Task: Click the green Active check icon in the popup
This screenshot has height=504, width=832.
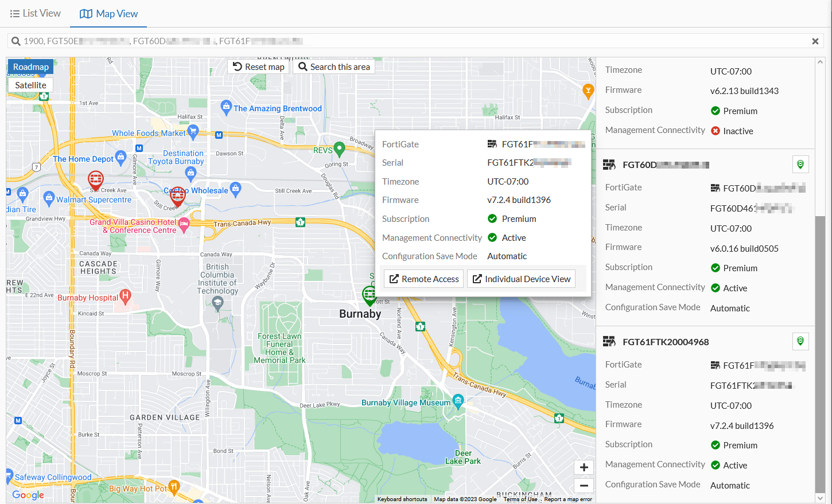Action: 492,237
